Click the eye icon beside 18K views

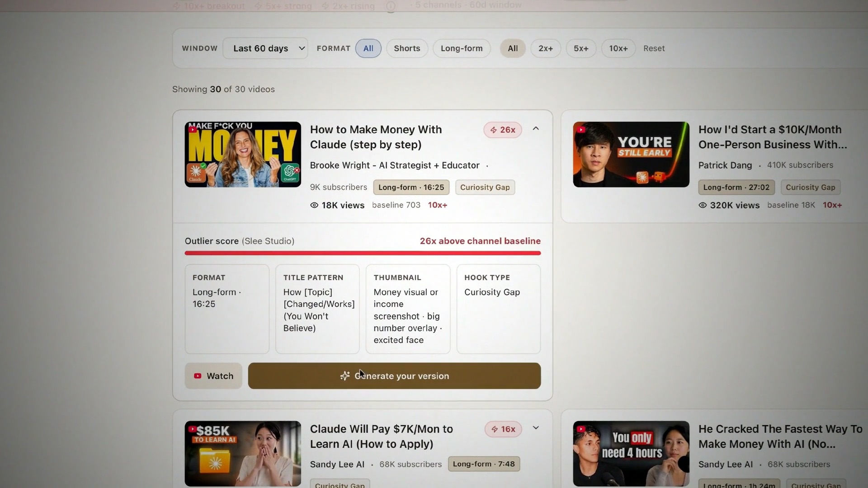click(x=314, y=205)
